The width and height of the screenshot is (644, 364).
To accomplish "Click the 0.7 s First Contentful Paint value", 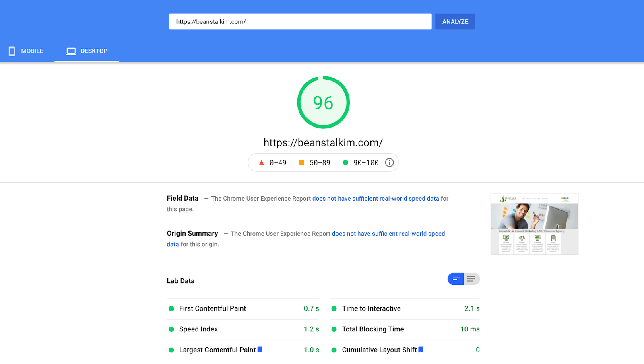I will (312, 308).
